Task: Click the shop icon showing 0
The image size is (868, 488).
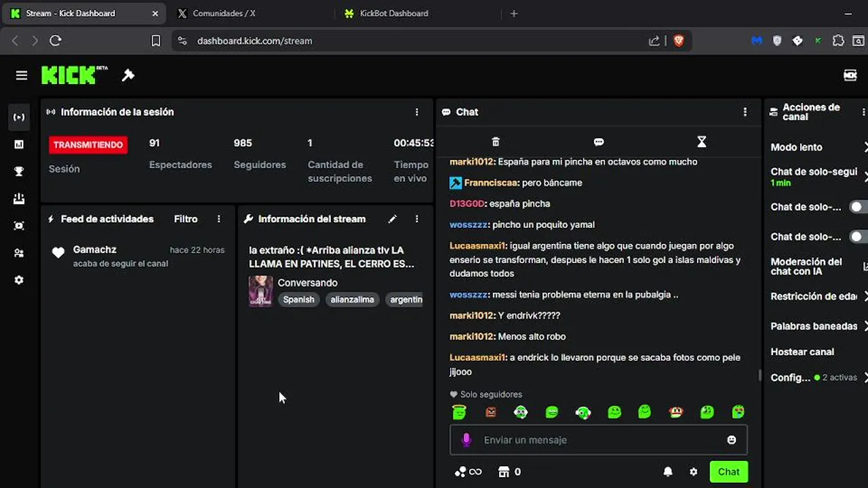Action: [x=509, y=472]
